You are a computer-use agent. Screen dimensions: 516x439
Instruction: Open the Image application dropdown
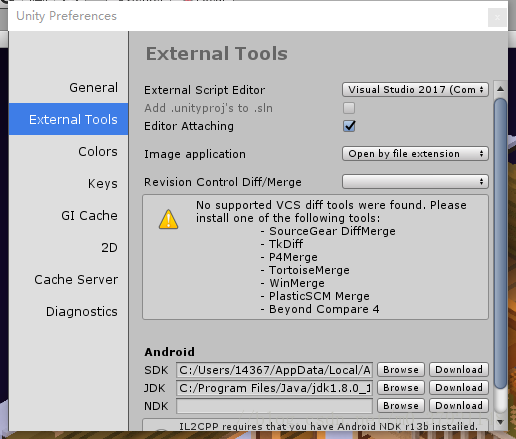[415, 154]
